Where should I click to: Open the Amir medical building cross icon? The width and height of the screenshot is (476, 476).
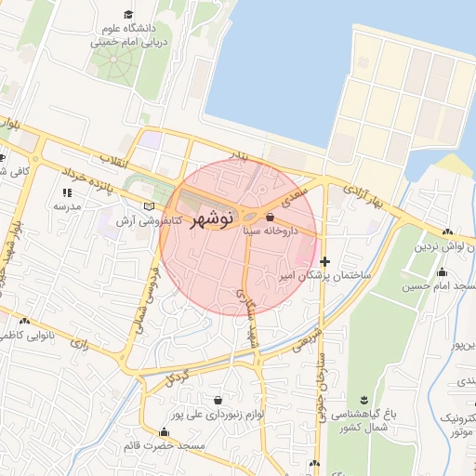pyautogui.click(x=324, y=262)
